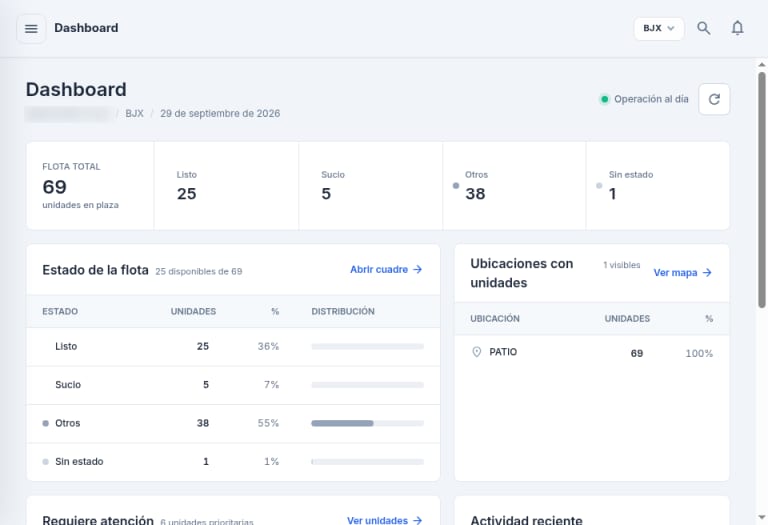The image size is (768, 525).
Task: Click the Sucio distribution bar
Action: click(x=367, y=385)
